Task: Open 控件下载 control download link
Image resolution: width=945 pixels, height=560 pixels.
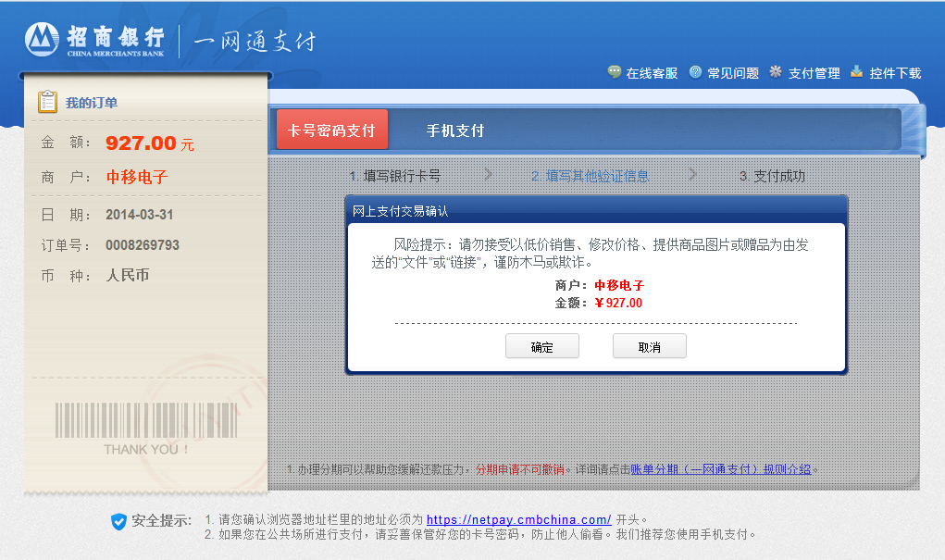Action: pyautogui.click(x=895, y=73)
